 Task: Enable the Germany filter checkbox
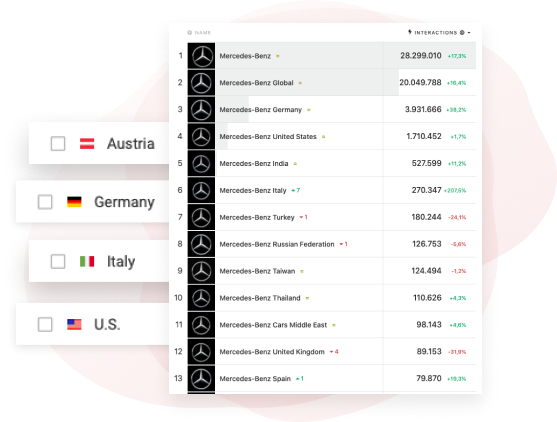tap(45, 202)
